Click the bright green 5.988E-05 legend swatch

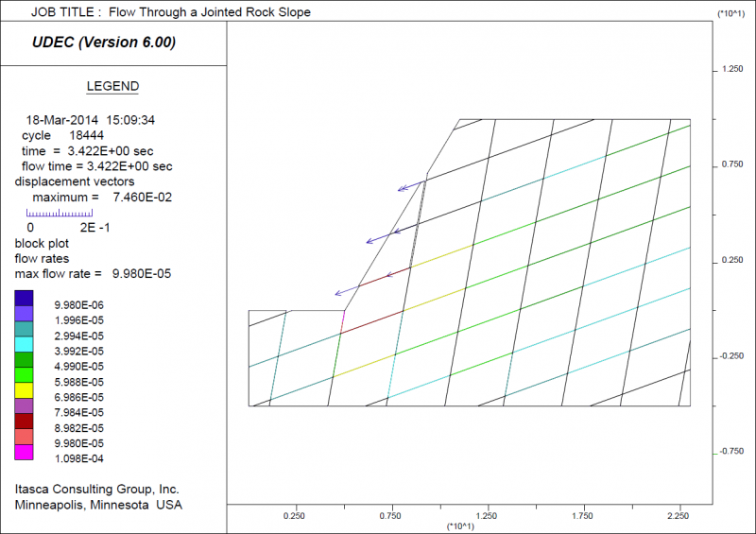tap(24, 375)
